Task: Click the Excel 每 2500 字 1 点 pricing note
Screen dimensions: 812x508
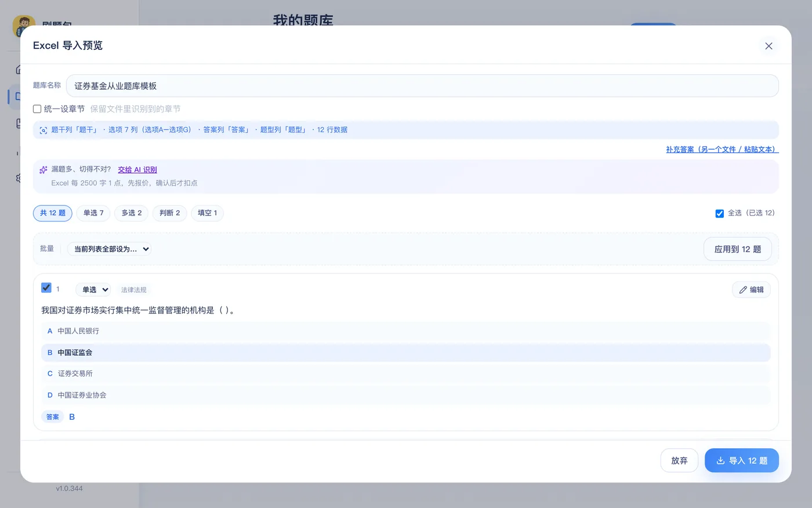Action: point(124,183)
